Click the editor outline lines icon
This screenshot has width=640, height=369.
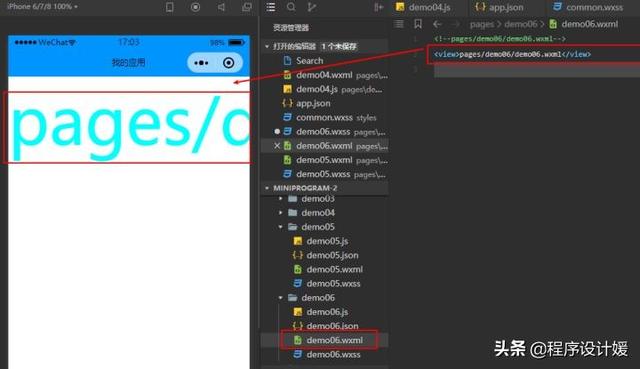tap(399, 24)
